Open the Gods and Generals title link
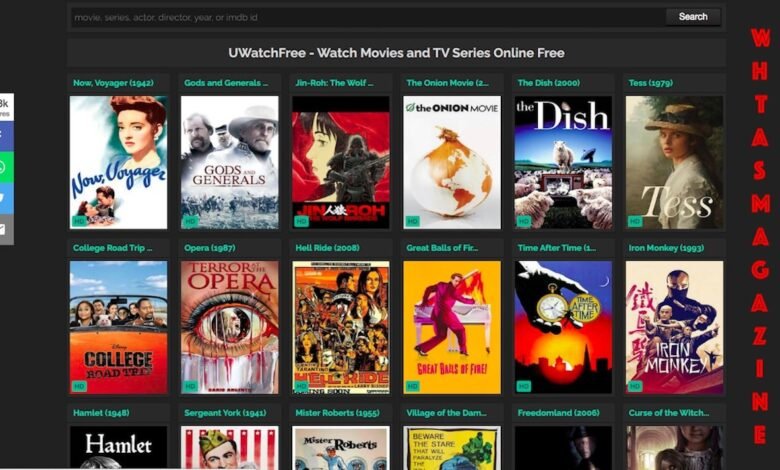The image size is (780, 470). click(226, 83)
